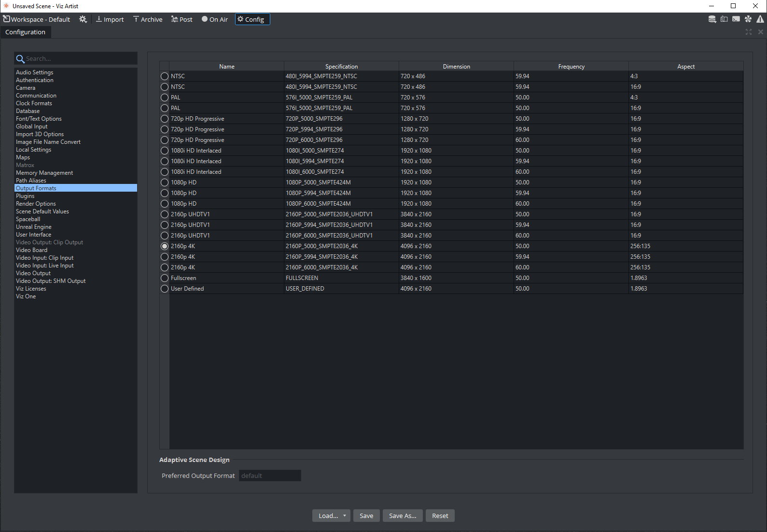Select the Fullscreen output format radio button
Image resolution: width=767 pixels, height=532 pixels.
165,278
